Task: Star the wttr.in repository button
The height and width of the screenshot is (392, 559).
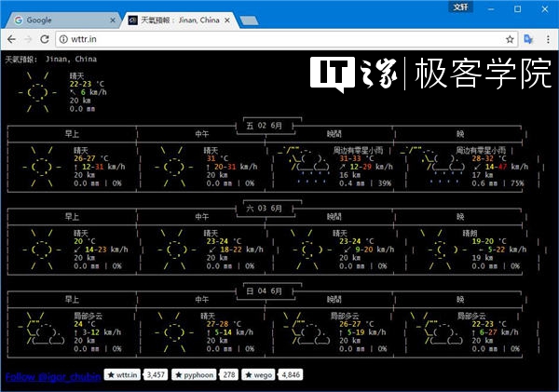Action: coord(123,375)
